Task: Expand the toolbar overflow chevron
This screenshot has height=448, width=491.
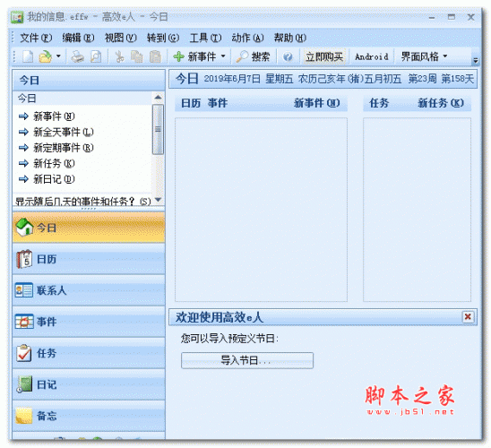Action: [476, 60]
